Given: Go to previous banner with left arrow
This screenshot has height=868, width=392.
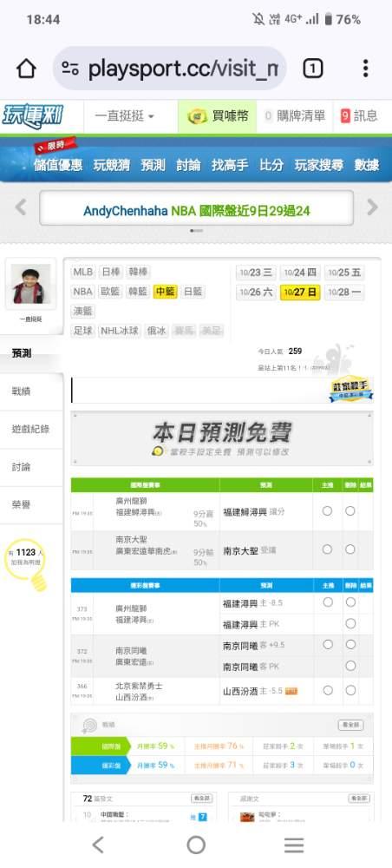Looking at the screenshot, I should click(21, 207).
